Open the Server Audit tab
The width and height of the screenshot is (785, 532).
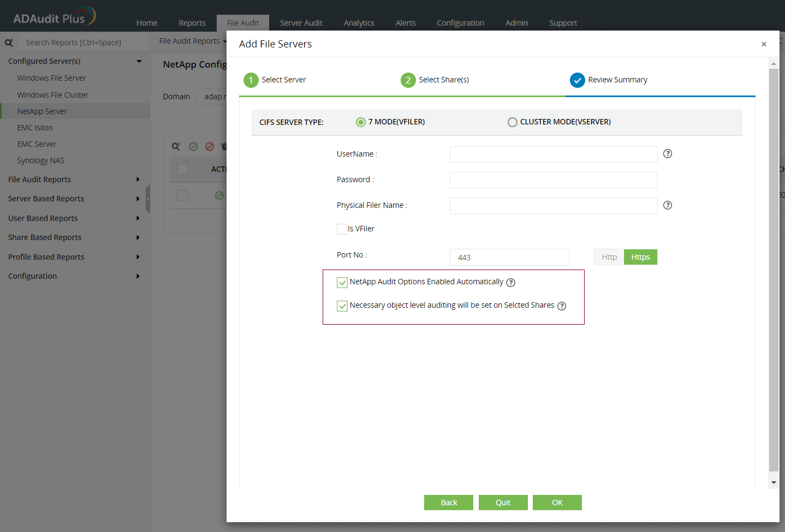click(301, 23)
